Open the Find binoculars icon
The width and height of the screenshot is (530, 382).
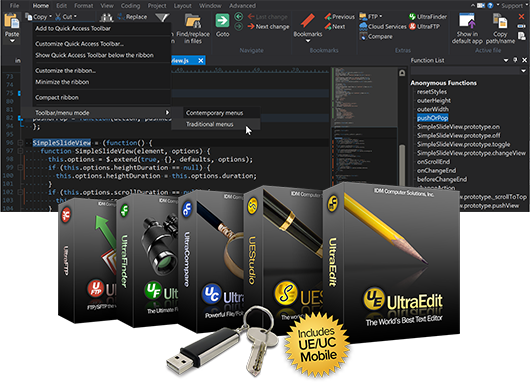click(x=106, y=18)
